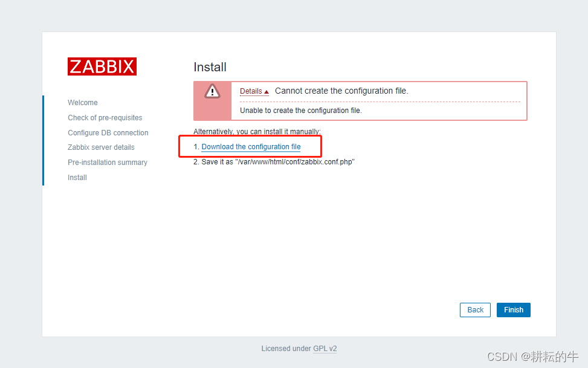Click the 'Save it as' path instruction
This screenshot has width=588, height=368.
point(274,162)
